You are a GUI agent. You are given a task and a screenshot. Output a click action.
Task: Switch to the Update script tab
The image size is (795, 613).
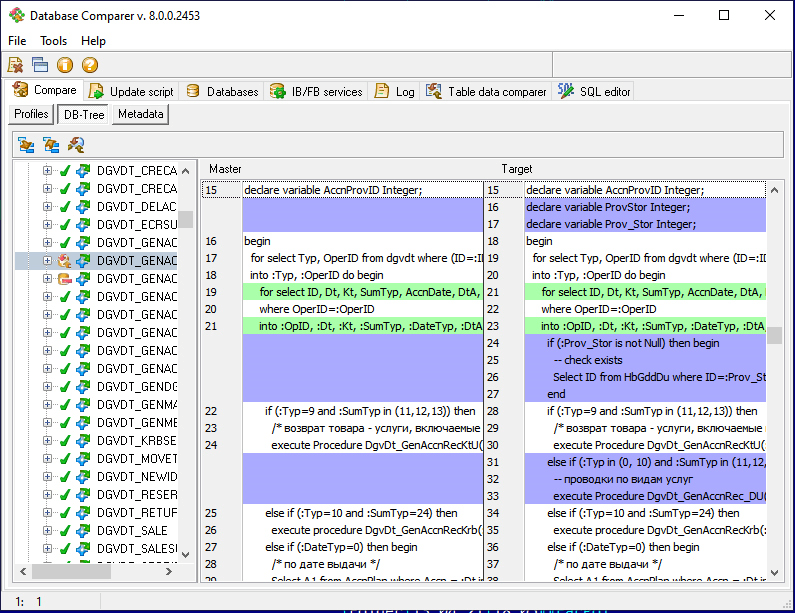point(131,91)
